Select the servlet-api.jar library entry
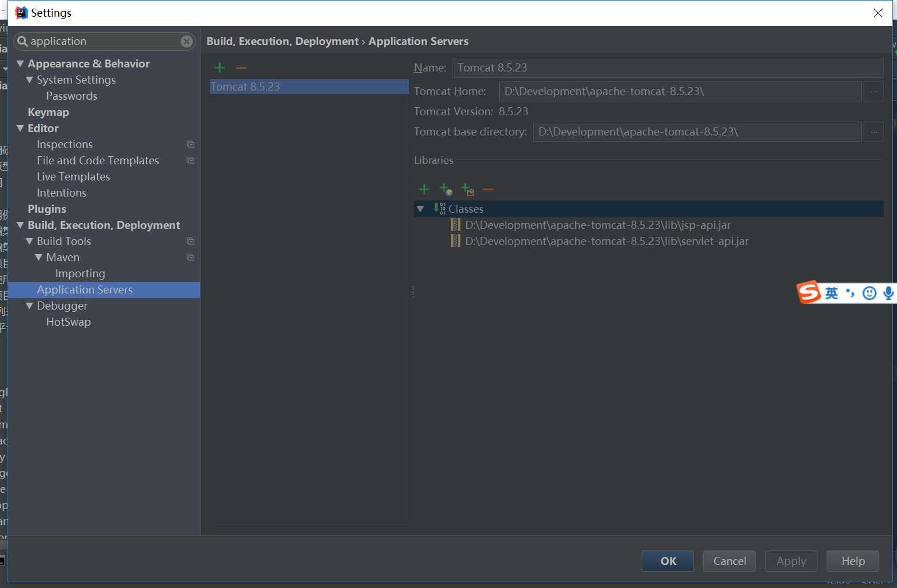The width and height of the screenshot is (897, 588). click(607, 241)
